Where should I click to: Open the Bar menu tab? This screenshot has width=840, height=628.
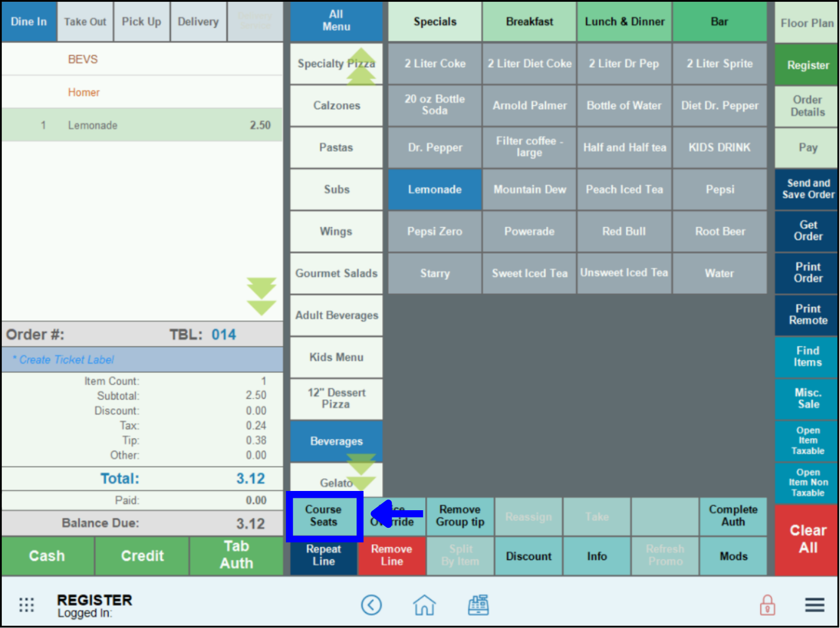click(x=719, y=22)
